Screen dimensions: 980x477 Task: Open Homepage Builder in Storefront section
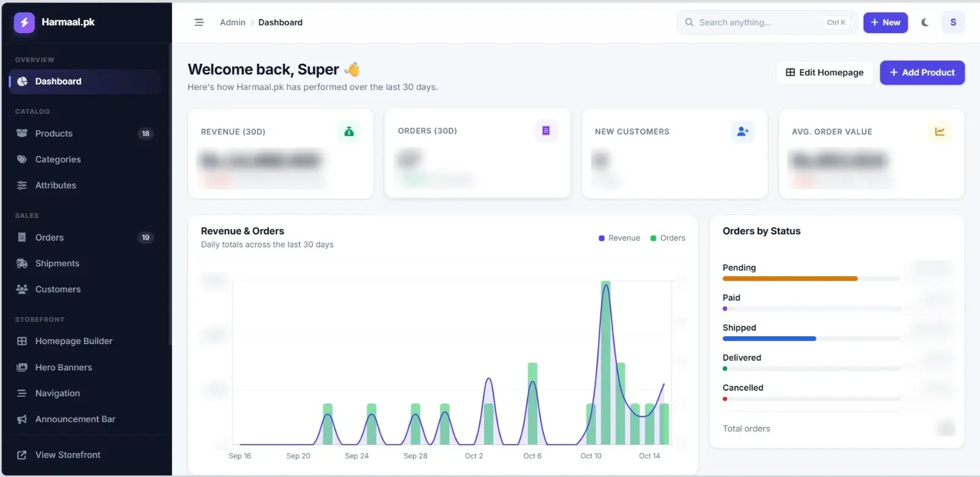coord(85,341)
